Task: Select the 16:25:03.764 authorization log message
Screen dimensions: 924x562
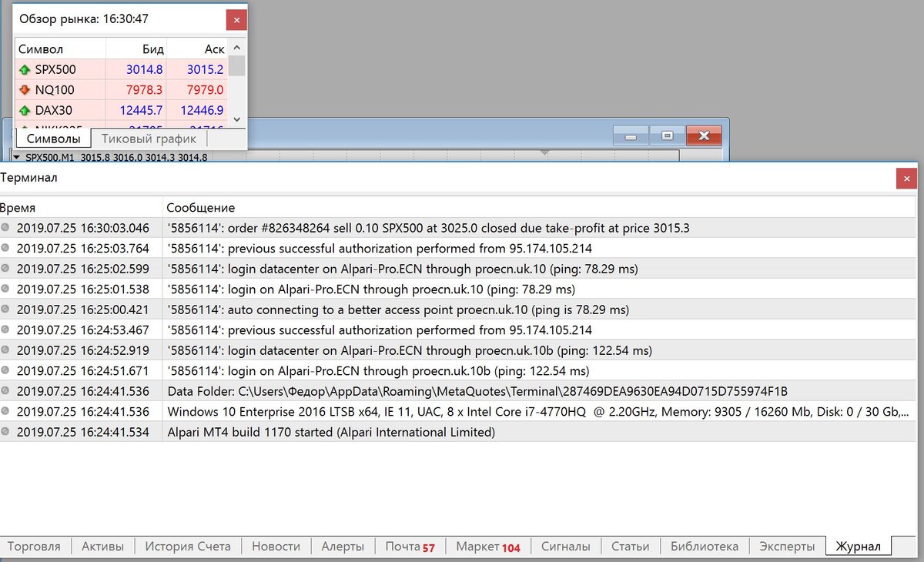Action: [x=380, y=249]
